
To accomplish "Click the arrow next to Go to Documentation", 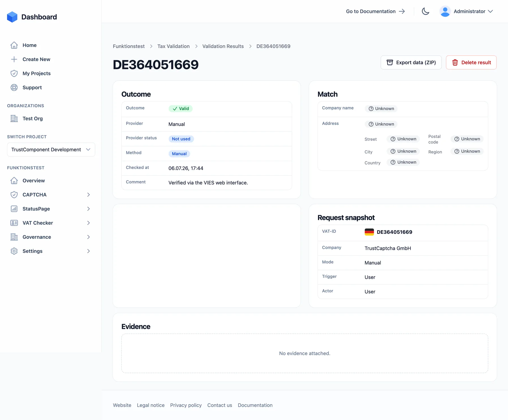I will coord(402,11).
